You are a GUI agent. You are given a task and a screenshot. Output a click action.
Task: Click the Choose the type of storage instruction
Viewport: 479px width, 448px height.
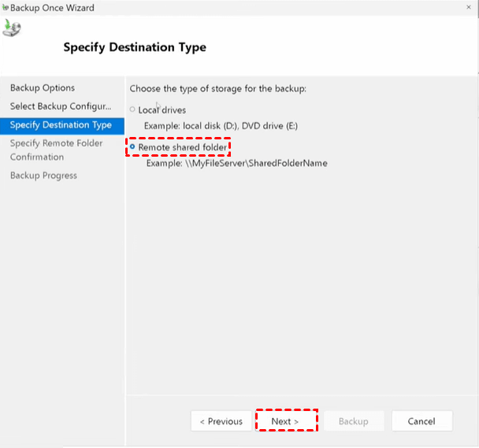pyautogui.click(x=217, y=89)
